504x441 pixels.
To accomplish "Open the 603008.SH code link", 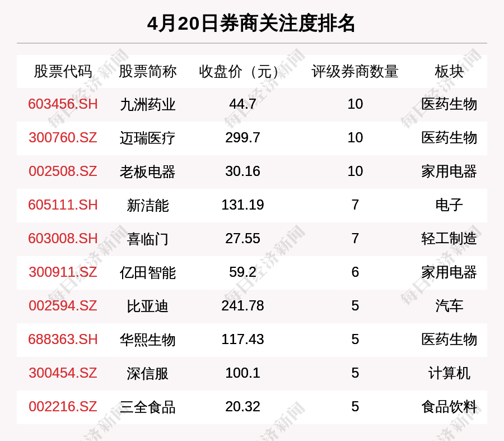I will point(63,239).
